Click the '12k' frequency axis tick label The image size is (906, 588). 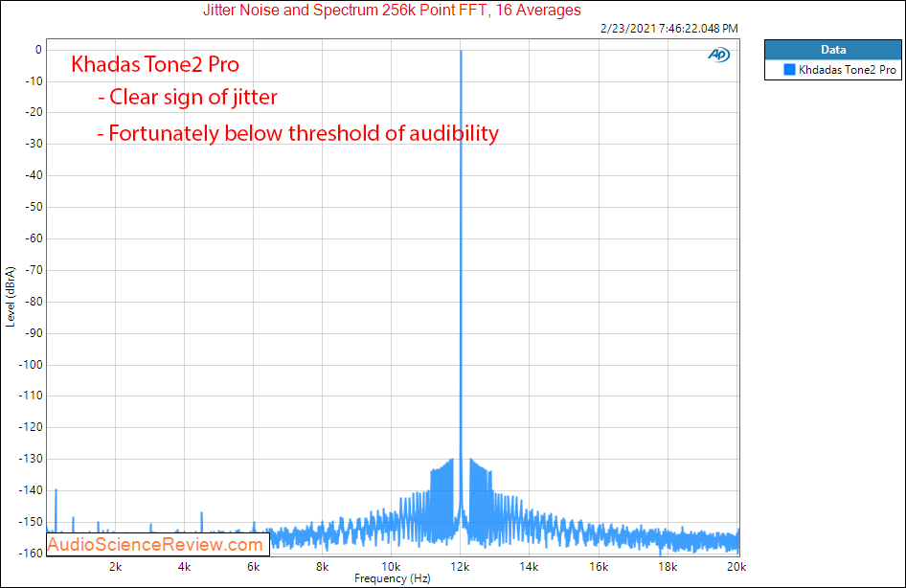[x=460, y=567]
